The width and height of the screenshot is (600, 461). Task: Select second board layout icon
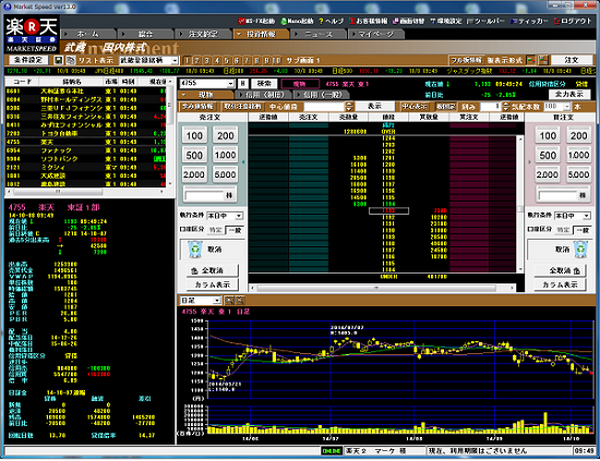click(x=544, y=60)
